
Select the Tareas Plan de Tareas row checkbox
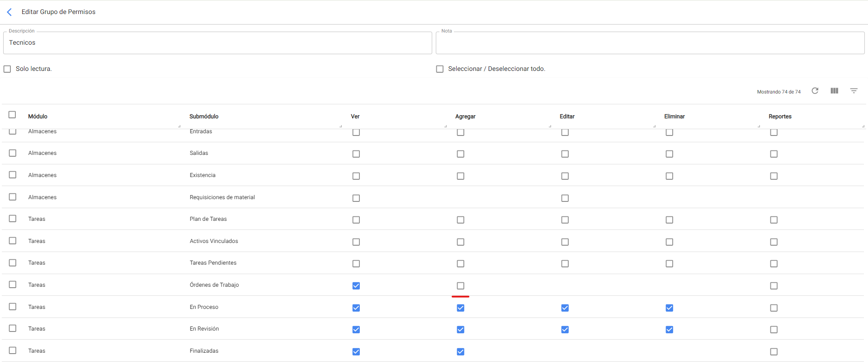pyautogui.click(x=13, y=219)
